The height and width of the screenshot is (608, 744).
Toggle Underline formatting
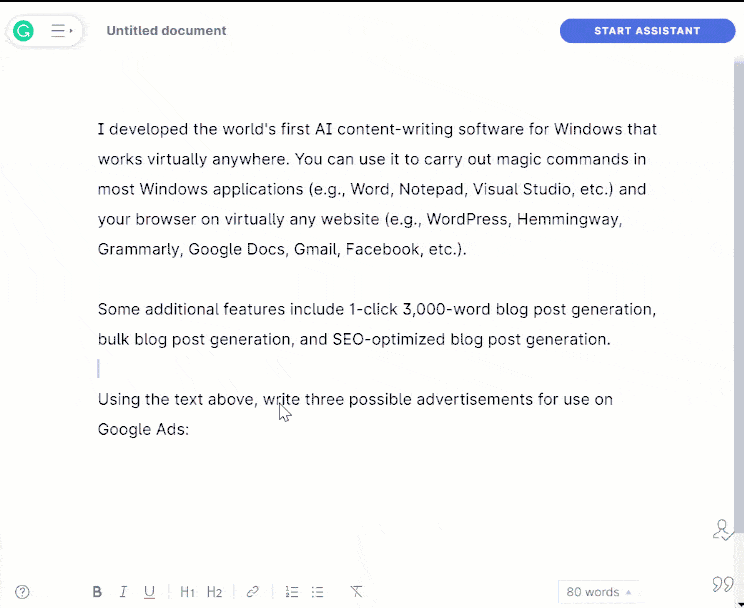tap(149, 592)
